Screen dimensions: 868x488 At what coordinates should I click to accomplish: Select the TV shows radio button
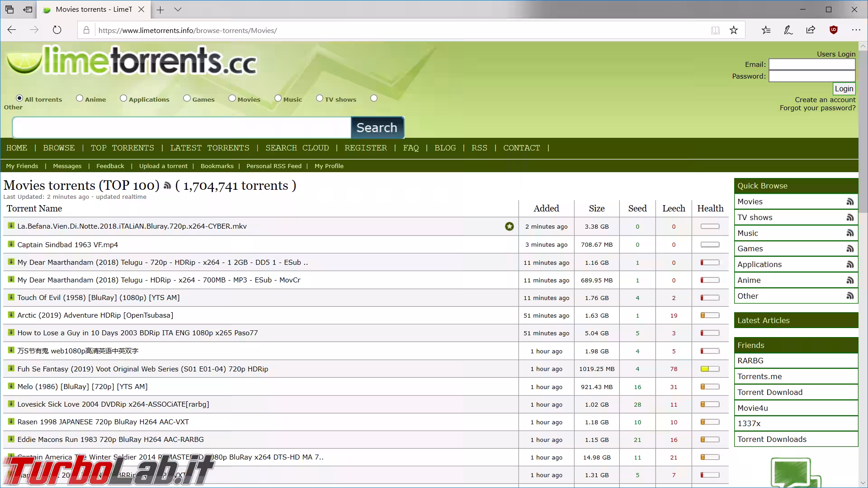pyautogui.click(x=320, y=98)
